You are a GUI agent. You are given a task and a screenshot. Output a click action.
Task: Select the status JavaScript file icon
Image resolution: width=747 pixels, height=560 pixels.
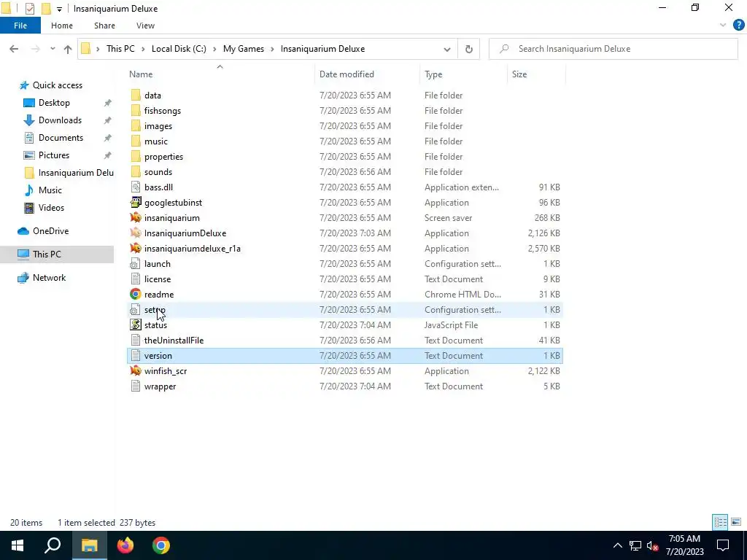[x=136, y=324]
